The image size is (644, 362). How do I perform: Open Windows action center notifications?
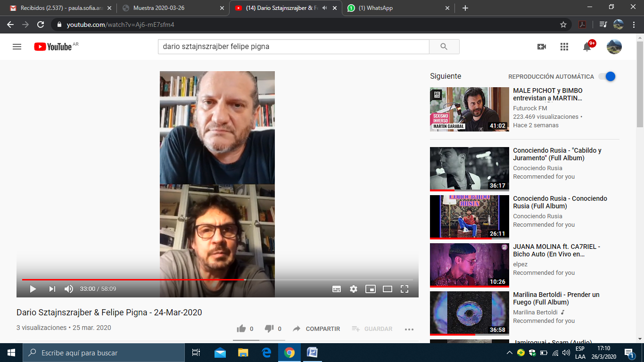[x=629, y=353]
